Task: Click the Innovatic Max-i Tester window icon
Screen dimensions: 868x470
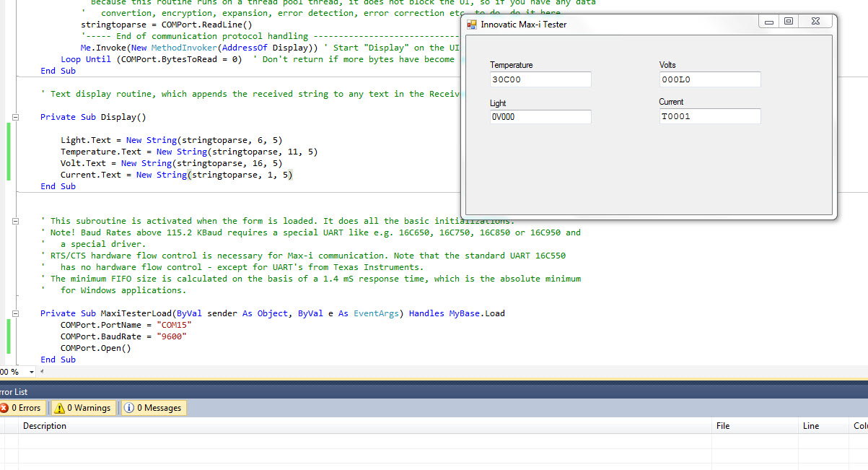Action: pyautogui.click(x=472, y=25)
